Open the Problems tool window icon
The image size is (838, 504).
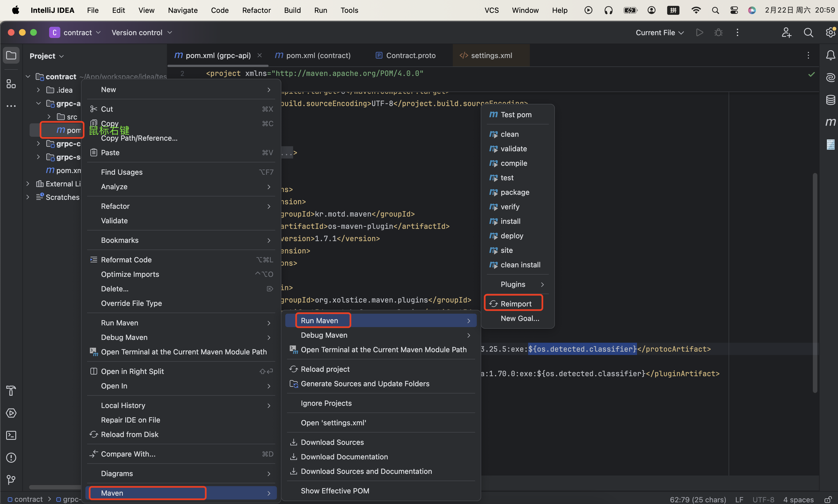[x=11, y=457]
